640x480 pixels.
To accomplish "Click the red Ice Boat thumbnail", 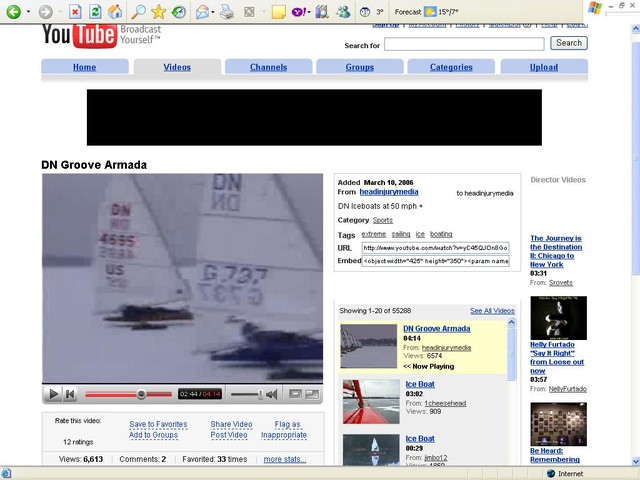I will (x=371, y=402).
